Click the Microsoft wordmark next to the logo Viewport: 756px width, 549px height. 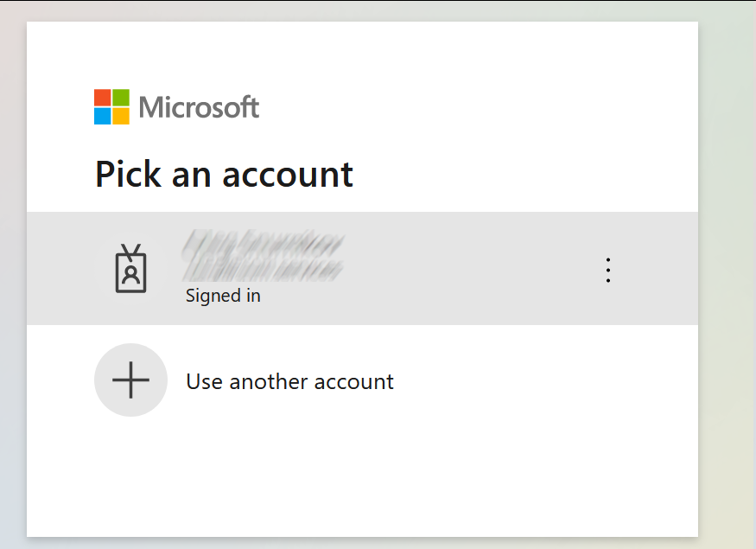pyautogui.click(x=200, y=106)
